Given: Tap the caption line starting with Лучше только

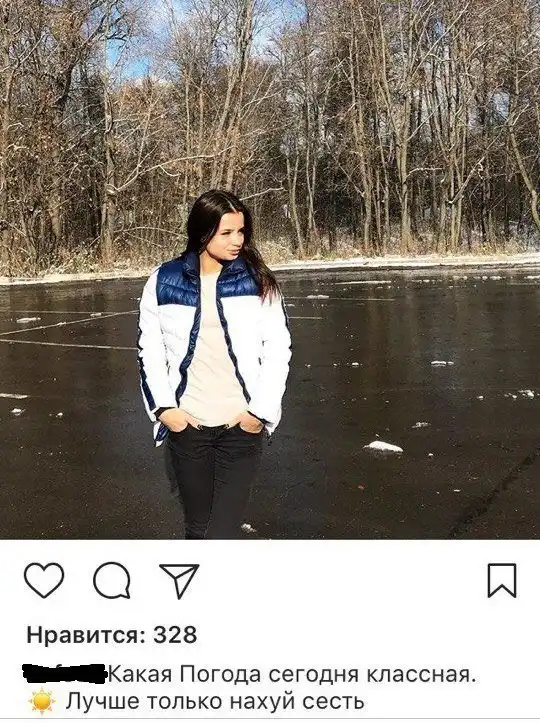Looking at the screenshot, I should click(215, 701).
